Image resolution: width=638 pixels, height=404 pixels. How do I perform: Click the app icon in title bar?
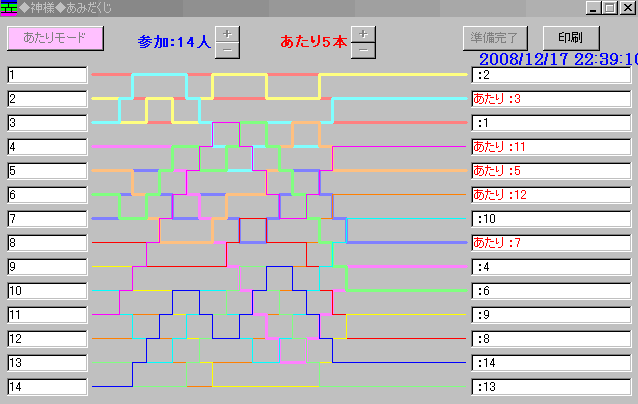click(x=9, y=8)
